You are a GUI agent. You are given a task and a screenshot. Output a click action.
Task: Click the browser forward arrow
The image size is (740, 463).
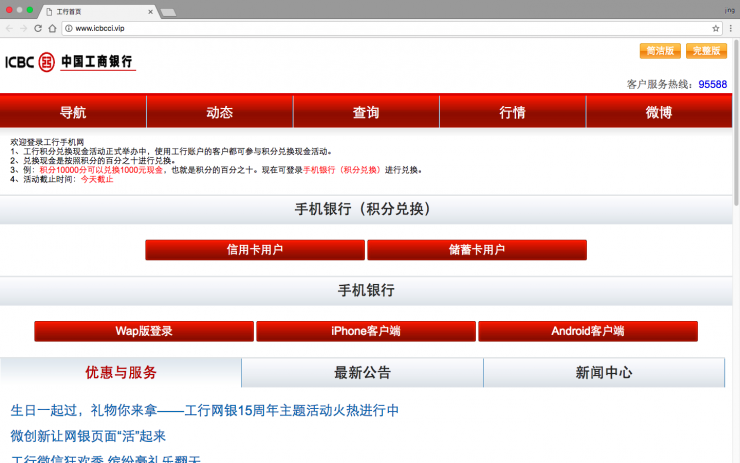[x=24, y=28]
